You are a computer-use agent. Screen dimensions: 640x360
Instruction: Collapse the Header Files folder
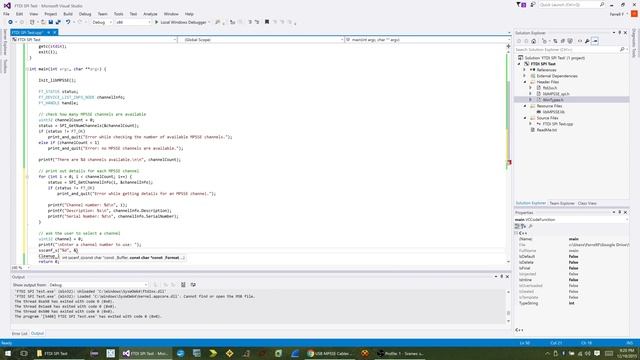coord(525,82)
